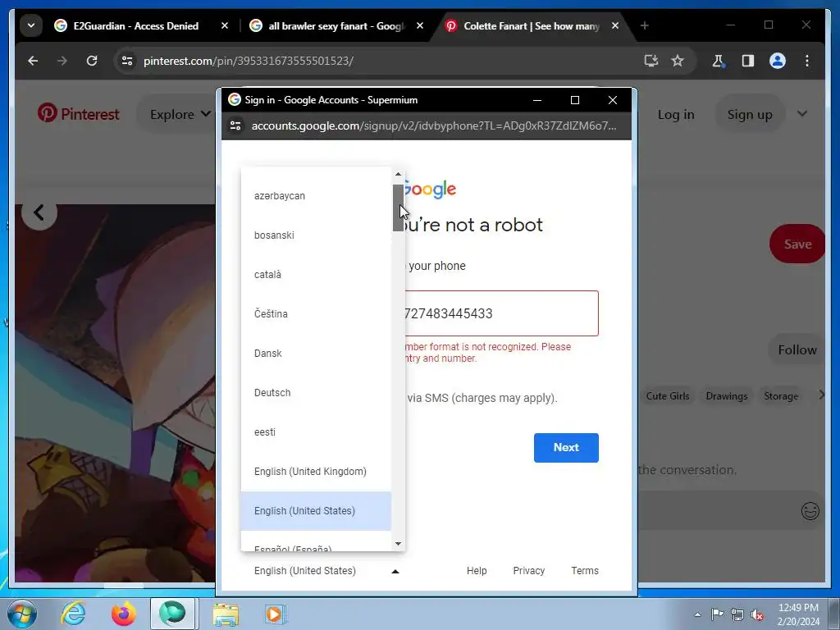Image resolution: width=840 pixels, height=630 pixels.
Task: Switch to the all brawler fanart Google tab
Action: 336,25
